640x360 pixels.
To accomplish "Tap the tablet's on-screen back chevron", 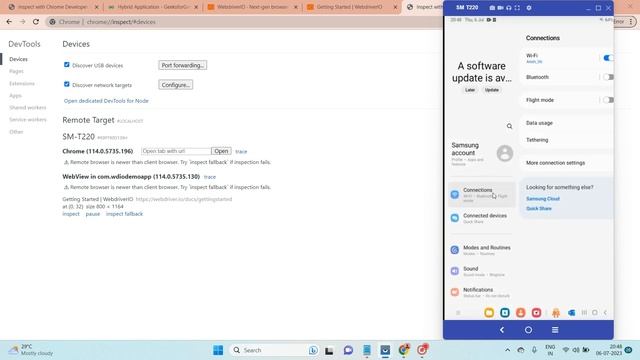I will coord(605,313).
